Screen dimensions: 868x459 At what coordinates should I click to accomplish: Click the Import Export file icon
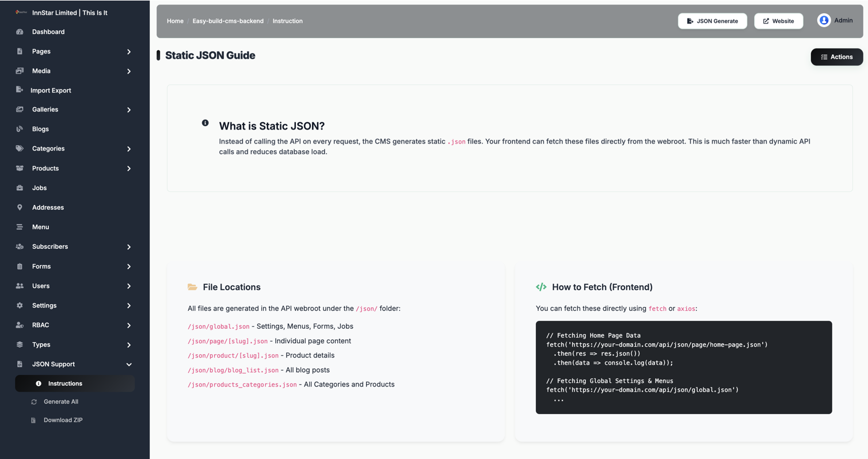tap(20, 90)
